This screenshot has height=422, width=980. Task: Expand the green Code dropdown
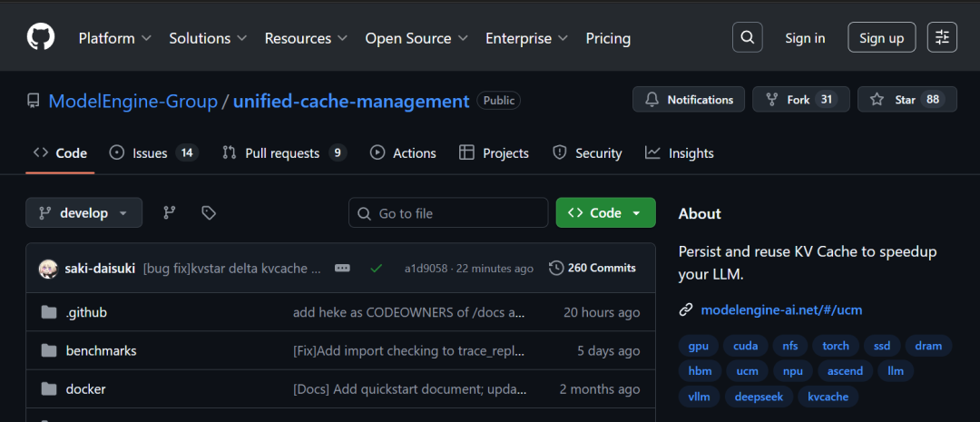tap(605, 212)
